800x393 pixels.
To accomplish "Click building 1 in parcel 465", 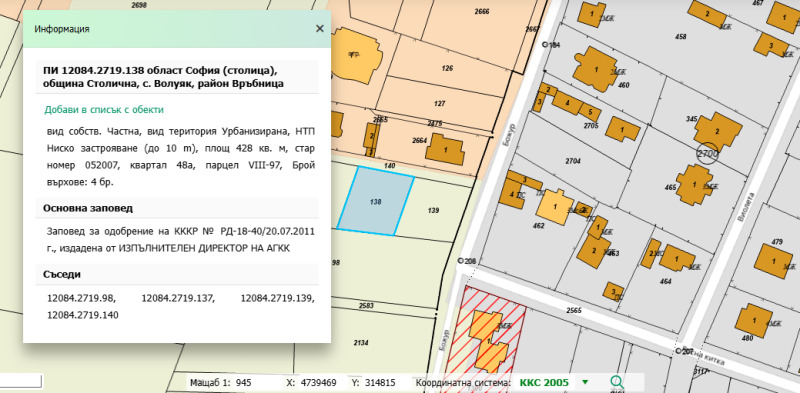I will tap(694, 184).
